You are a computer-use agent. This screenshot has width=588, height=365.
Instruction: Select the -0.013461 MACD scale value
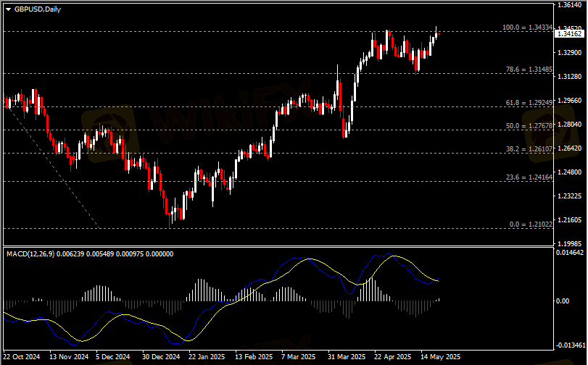(x=569, y=347)
